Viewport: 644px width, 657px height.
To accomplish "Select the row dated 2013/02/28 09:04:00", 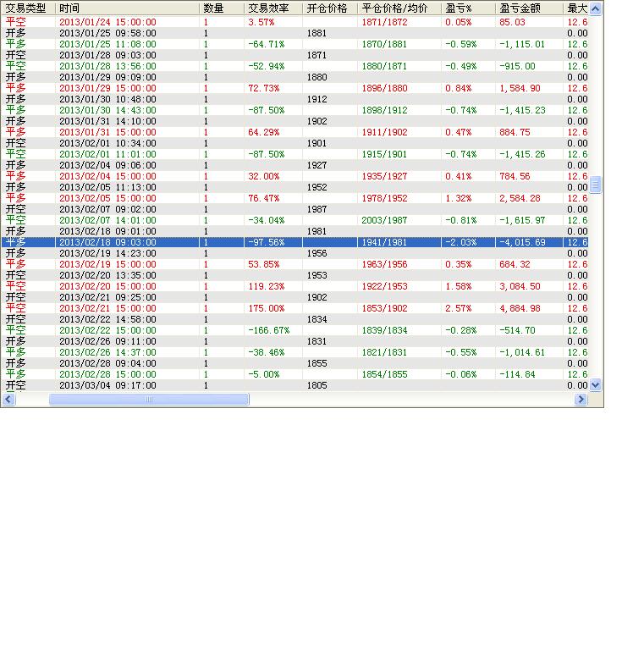I will (294, 363).
